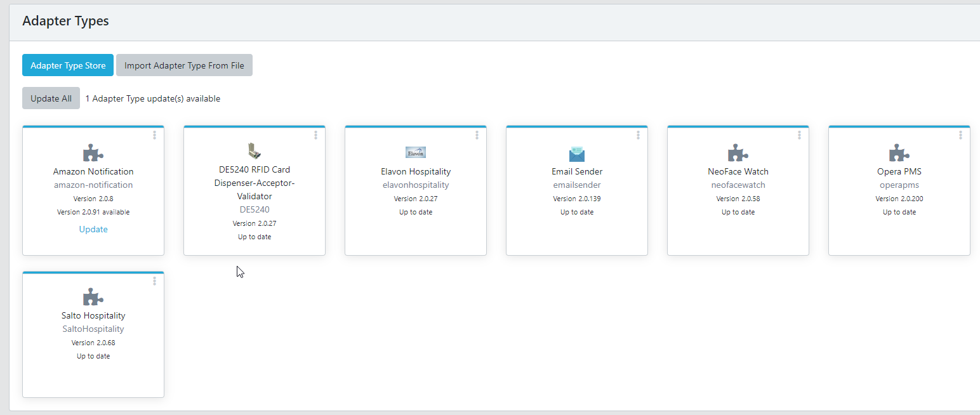Click the DE5240 RFID card dispenser icon
Image resolution: width=980 pixels, height=415 pixels.
(x=255, y=151)
